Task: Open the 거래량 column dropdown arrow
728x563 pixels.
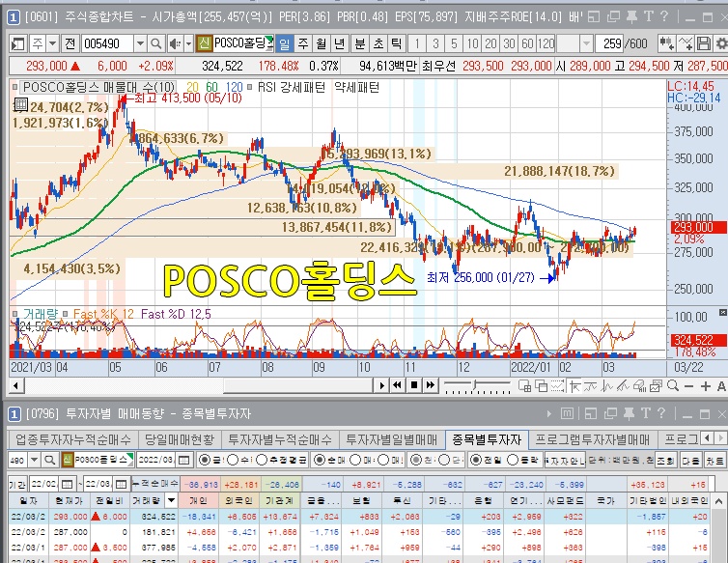Action: (x=171, y=500)
